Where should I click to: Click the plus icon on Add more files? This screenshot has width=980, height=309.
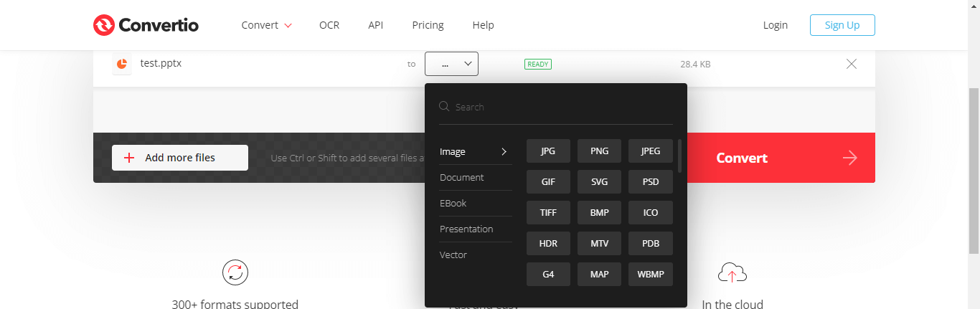coord(129,158)
